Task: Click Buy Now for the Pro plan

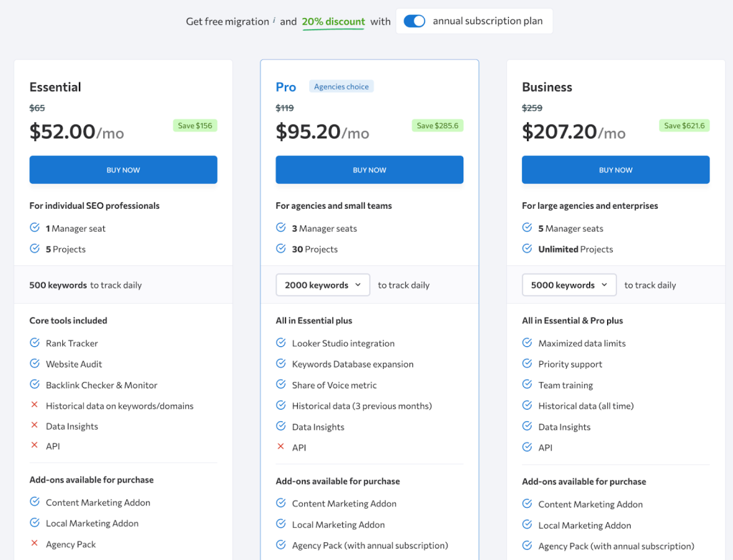Action: (x=369, y=170)
